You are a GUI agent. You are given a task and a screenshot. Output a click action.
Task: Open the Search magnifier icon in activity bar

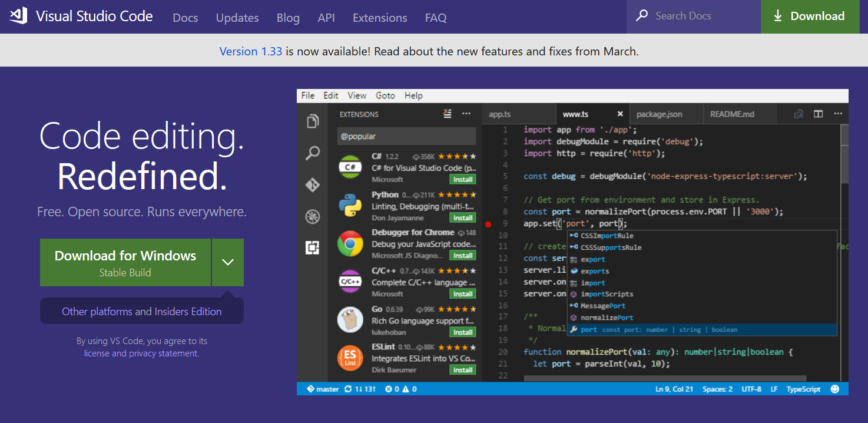[313, 153]
